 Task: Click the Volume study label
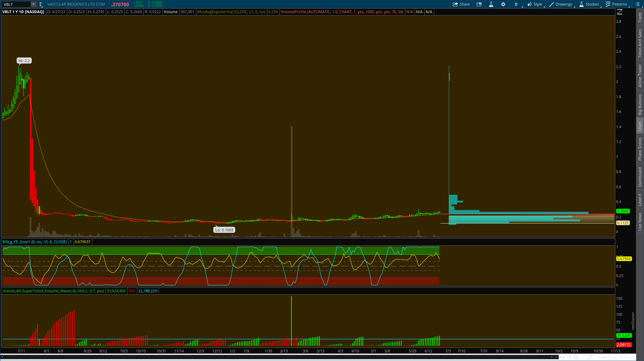[x=171, y=11]
